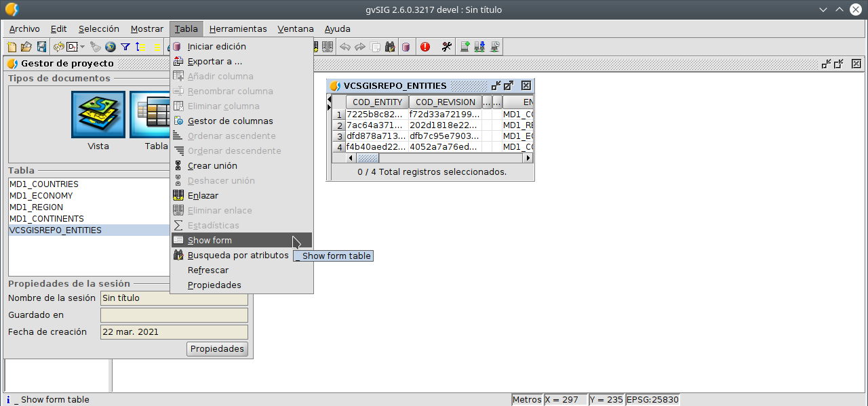This screenshot has width=868, height=406.
Task: Click the Metros units in the status bar
Action: [527, 400]
